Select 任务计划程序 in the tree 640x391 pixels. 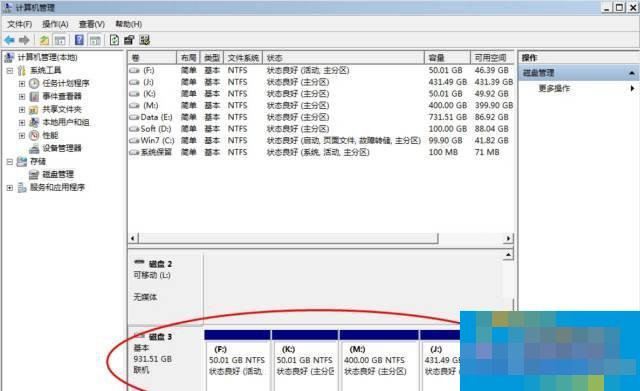(66, 83)
